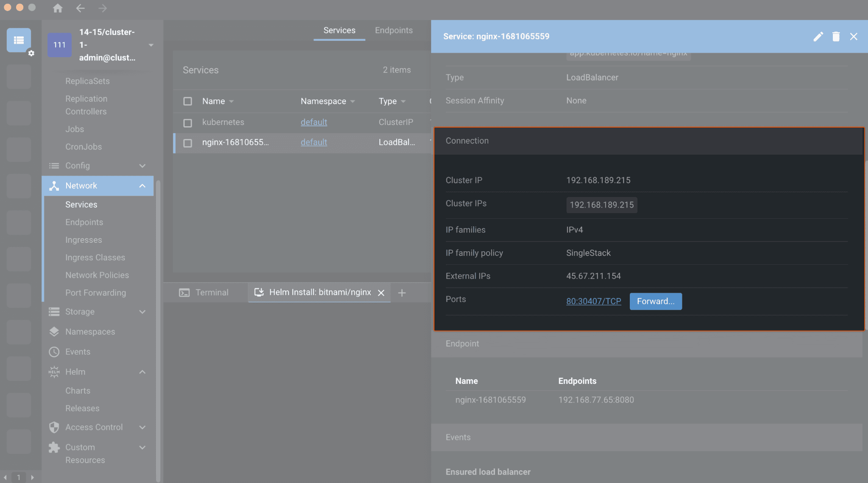
Task: Select the kubernetes service row name
Action: click(223, 122)
